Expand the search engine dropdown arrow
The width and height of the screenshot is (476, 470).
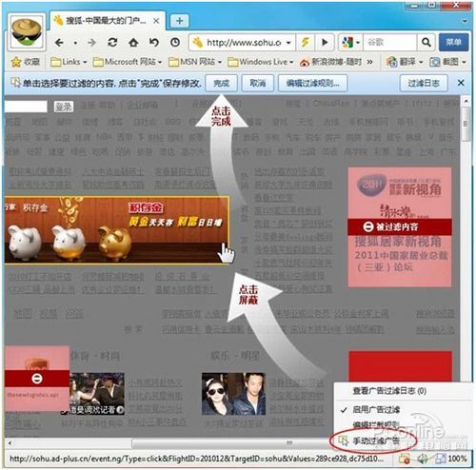point(358,43)
